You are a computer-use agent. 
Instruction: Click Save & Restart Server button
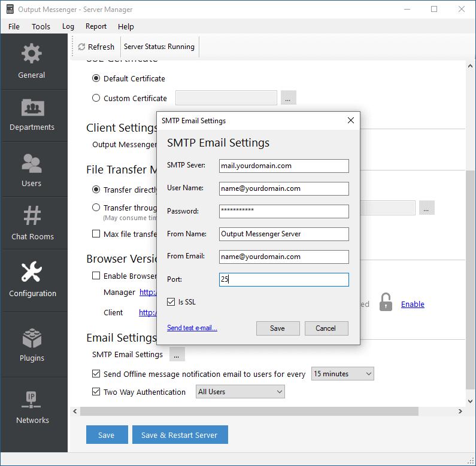[180, 435]
